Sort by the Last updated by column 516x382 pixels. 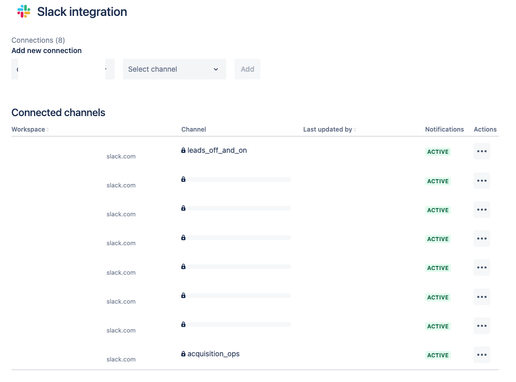pos(329,129)
